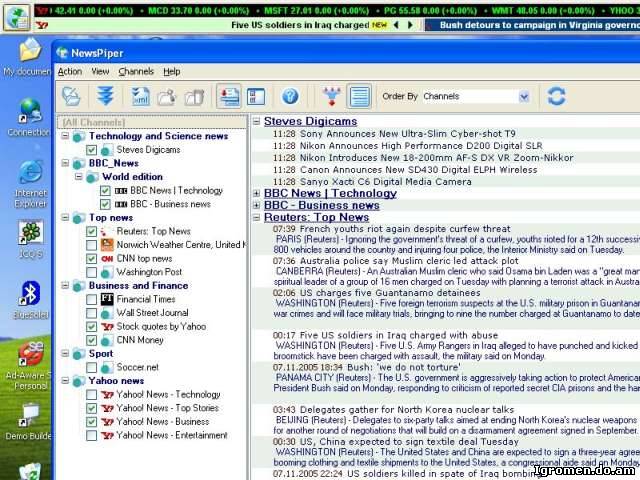The image size is (640, 480).
Task: Uncheck Stock quotes by Yahoo
Action: coord(91,327)
